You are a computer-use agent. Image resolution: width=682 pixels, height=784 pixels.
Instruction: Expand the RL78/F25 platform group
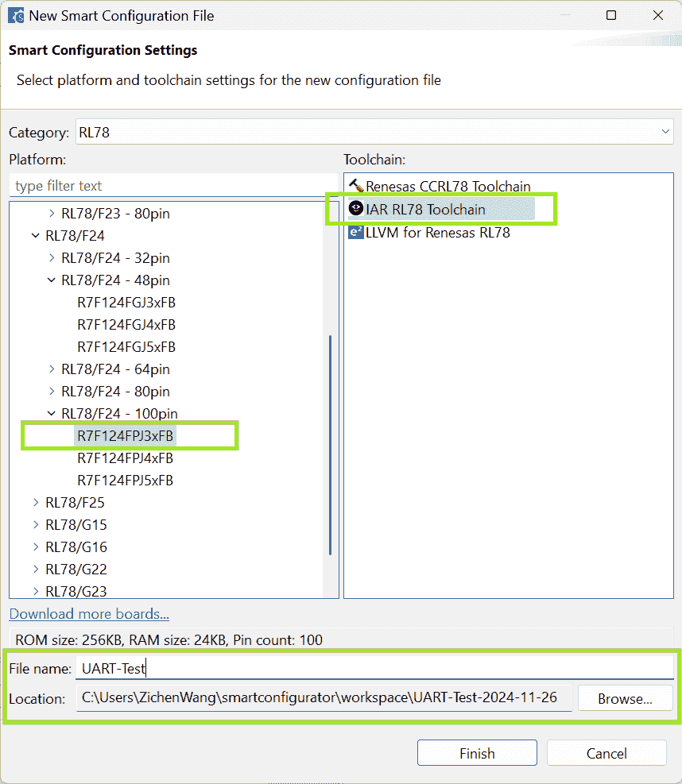pyautogui.click(x=36, y=503)
